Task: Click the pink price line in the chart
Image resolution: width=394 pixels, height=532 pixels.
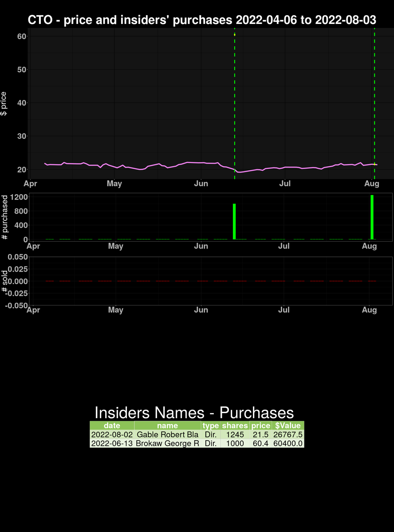Action: pyautogui.click(x=211, y=167)
